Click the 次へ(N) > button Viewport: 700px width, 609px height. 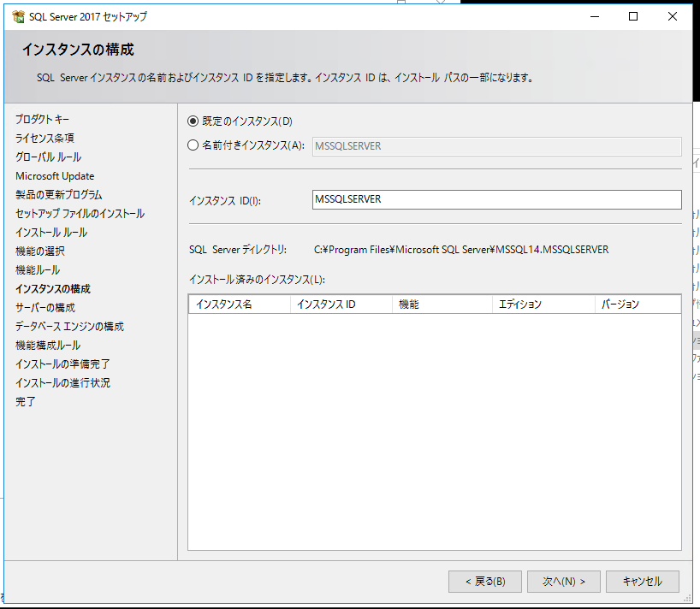(563, 582)
